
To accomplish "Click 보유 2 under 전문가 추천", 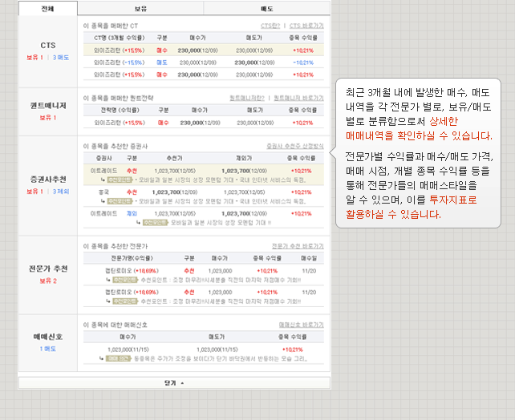I will tap(47, 281).
